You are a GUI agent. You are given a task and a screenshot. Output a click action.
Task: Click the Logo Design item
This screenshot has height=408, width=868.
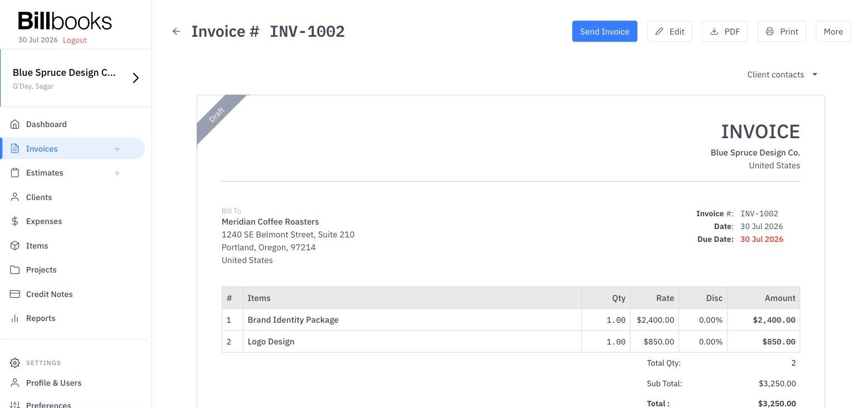[271, 342]
